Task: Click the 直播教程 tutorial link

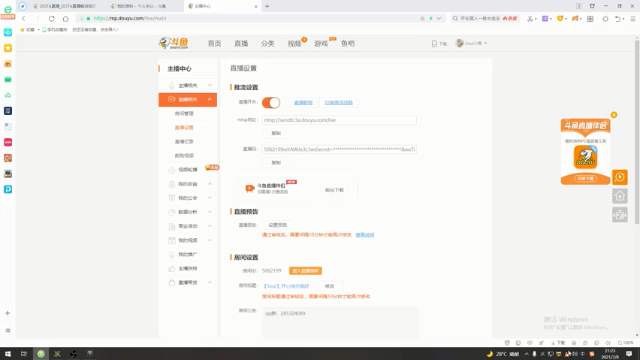Action: [303, 102]
